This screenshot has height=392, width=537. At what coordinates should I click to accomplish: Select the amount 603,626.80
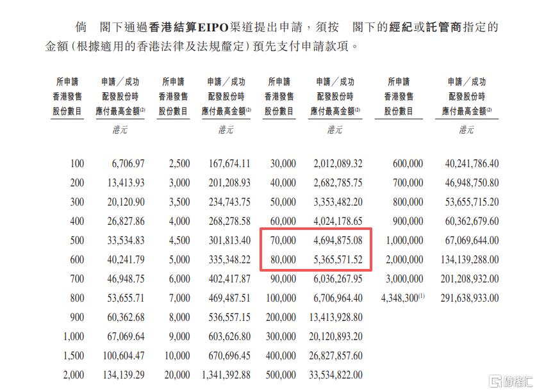tap(229, 336)
